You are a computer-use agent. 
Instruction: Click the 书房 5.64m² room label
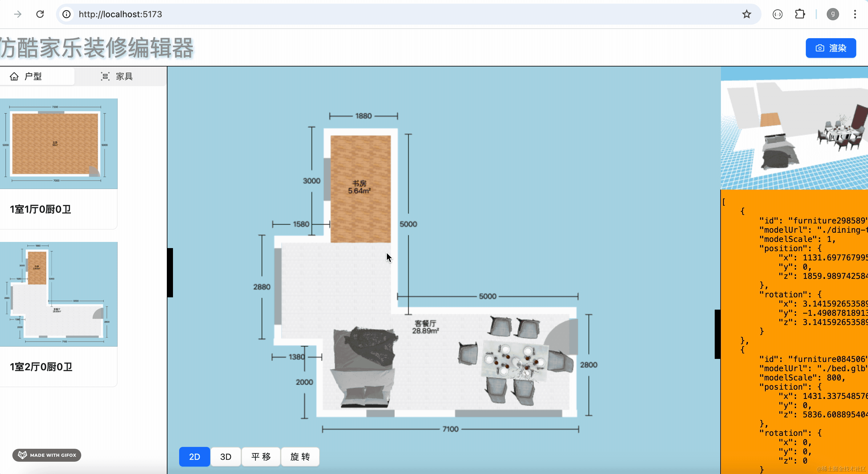coord(360,187)
